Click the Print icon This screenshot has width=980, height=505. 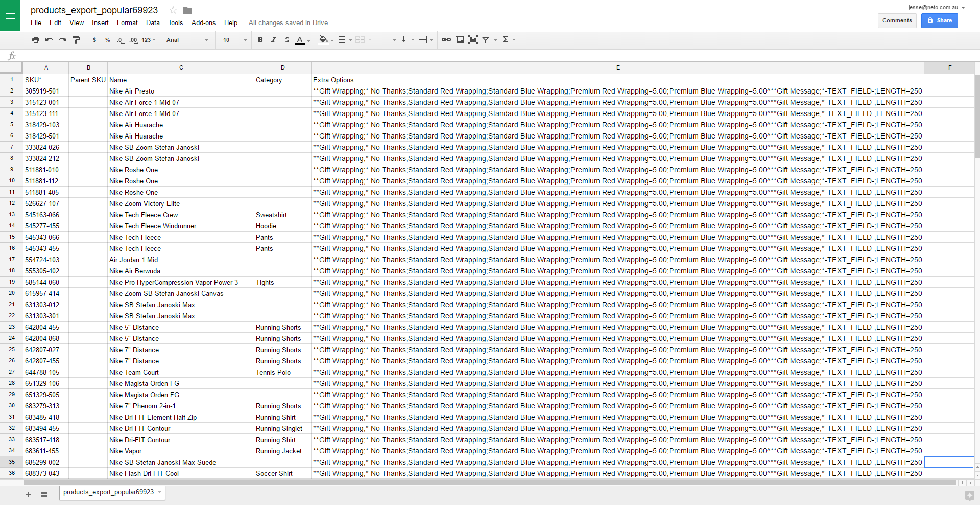coord(35,40)
